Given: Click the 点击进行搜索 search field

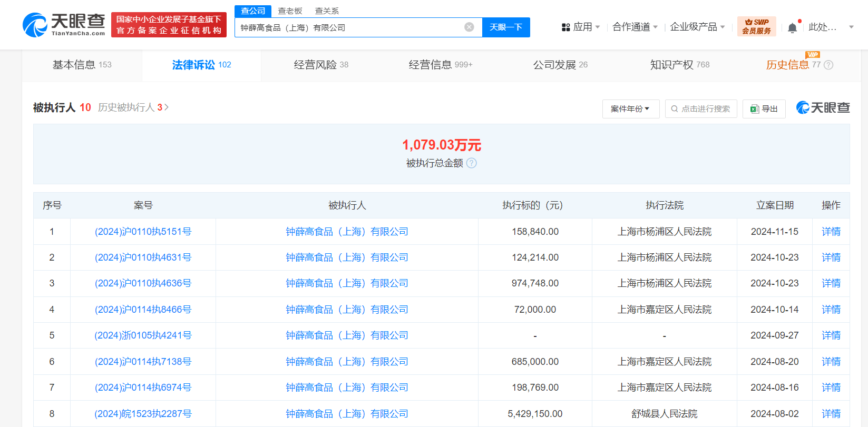Looking at the screenshot, I should click(701, 109).
